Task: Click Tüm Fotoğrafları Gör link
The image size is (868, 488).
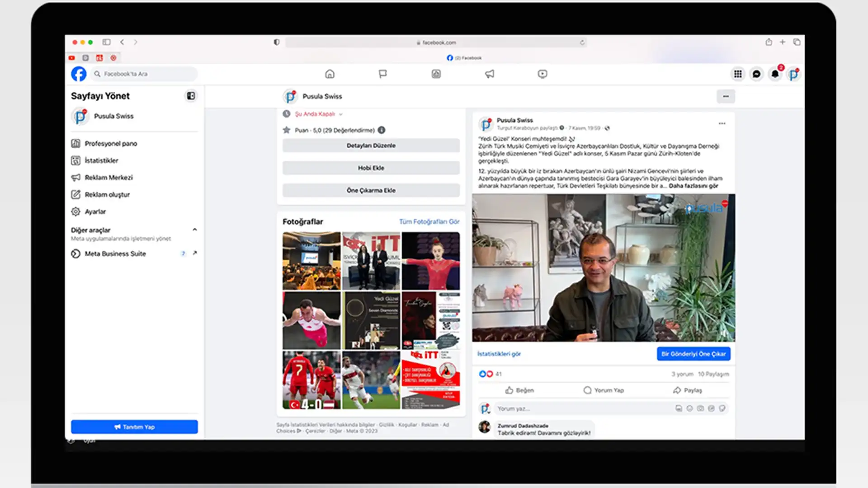Action: pyautogui.click(x=429, y=221)
